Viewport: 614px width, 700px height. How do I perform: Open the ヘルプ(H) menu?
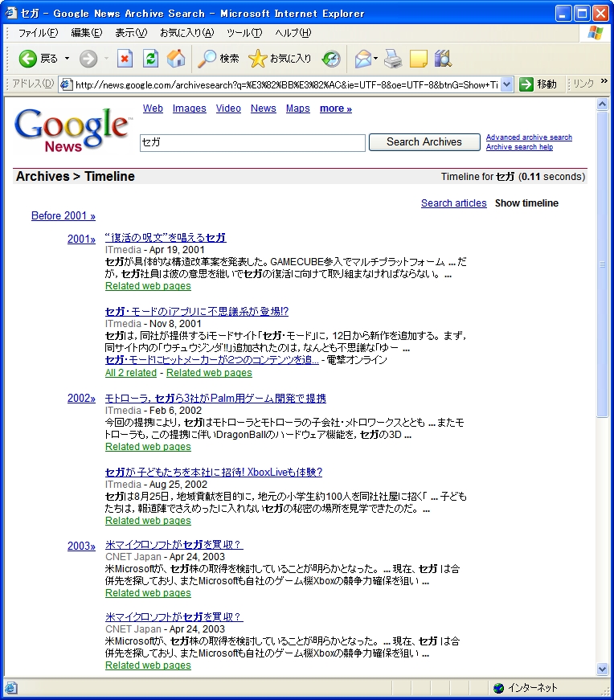(293, 33)
